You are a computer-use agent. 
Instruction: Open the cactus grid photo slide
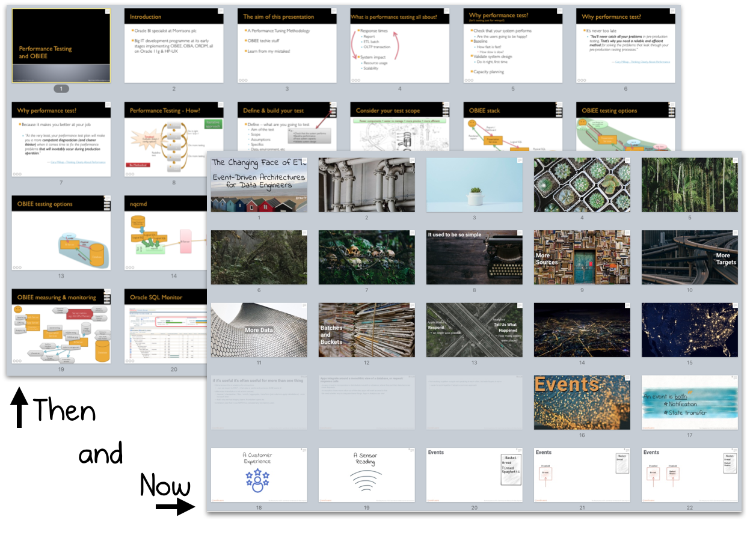click(582, 185)
